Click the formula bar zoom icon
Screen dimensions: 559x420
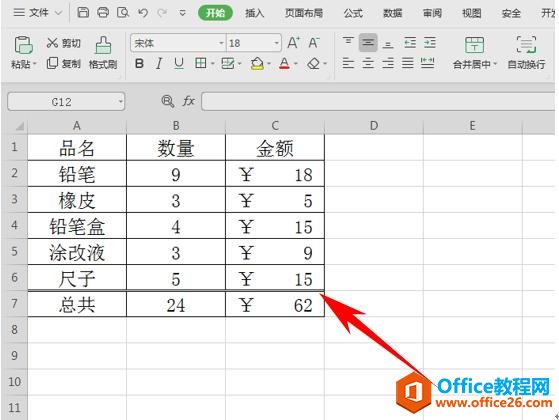[167, 102]
